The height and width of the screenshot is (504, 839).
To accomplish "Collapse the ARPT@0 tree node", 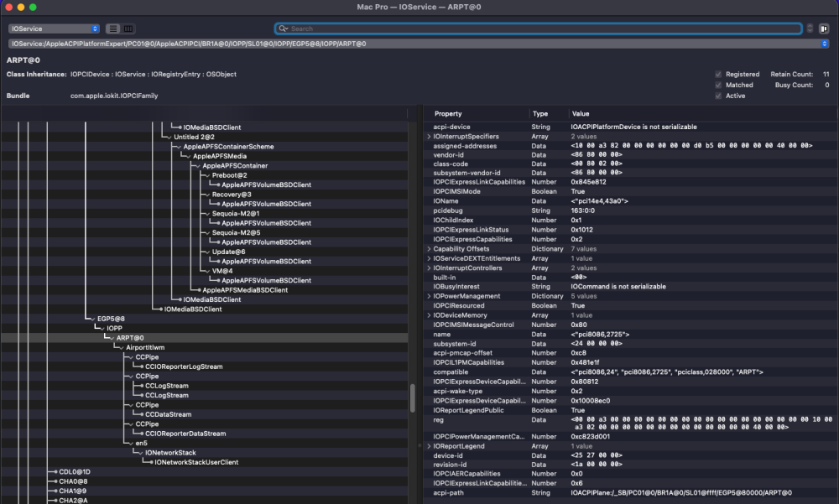I will [x=112, y=338].
